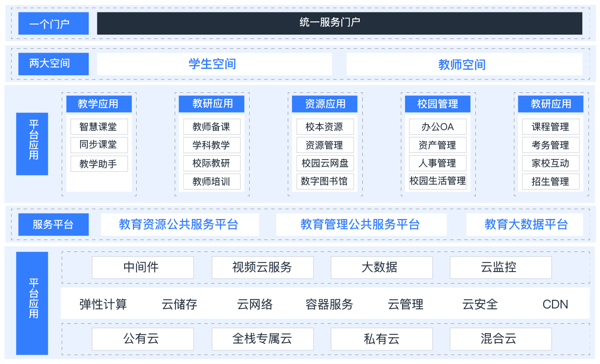Screen dimensions: 600x364
Task: Select the 弹性计算 text
Action: [103, 304]
